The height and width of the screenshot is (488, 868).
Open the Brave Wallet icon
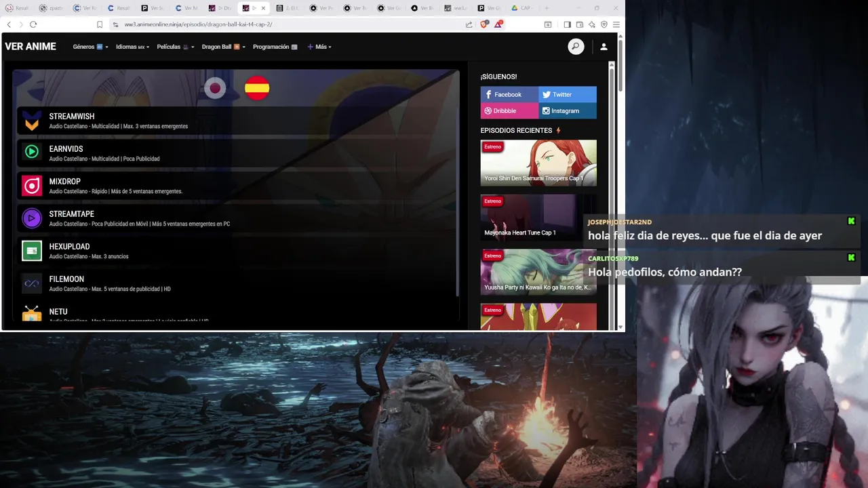tap(580, 24)
